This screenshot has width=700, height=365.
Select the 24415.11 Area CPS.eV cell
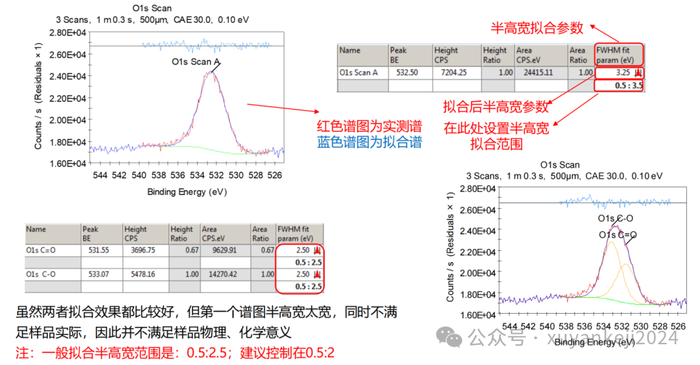tap(541, 73)
